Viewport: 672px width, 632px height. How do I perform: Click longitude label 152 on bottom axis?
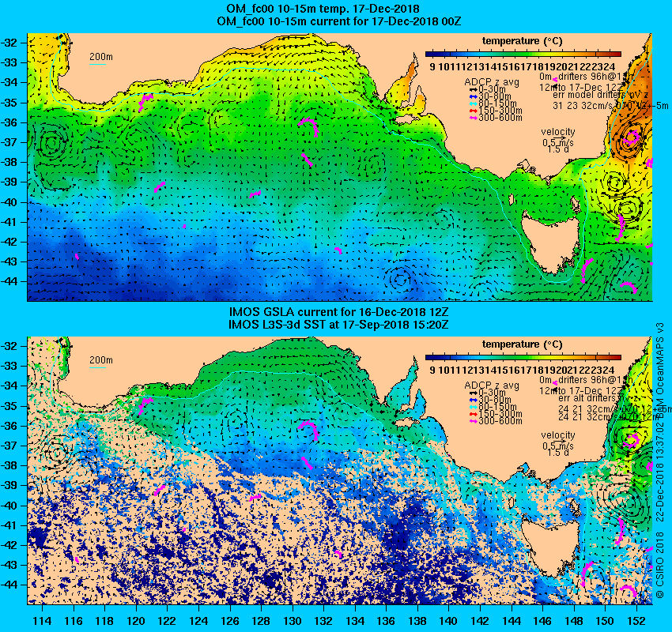pos(636,621)
